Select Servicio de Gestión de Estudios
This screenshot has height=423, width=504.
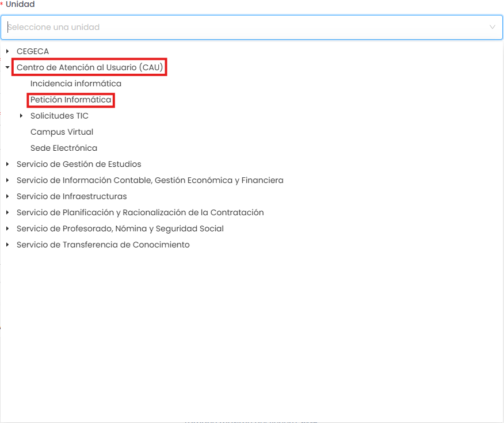79,164
